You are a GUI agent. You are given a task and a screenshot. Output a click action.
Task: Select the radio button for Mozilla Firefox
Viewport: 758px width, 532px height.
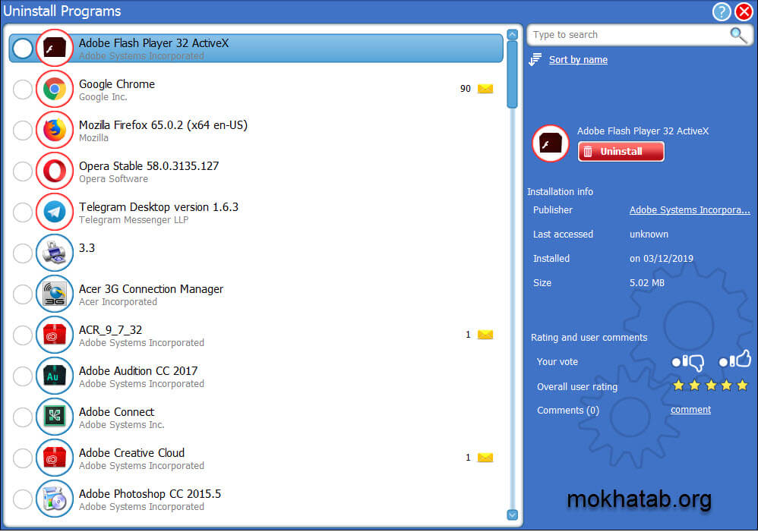pyautogui.click(x=22, y=130)
